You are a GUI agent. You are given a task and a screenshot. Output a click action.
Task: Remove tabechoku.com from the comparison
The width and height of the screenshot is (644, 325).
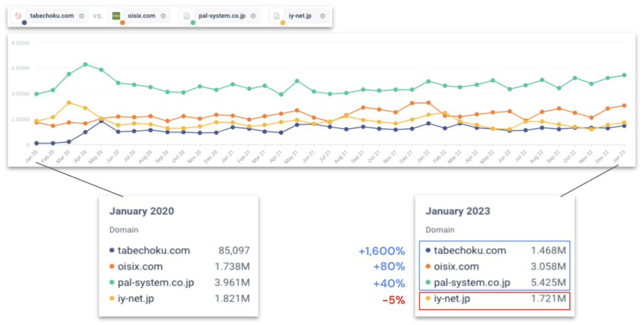point(82,16)
